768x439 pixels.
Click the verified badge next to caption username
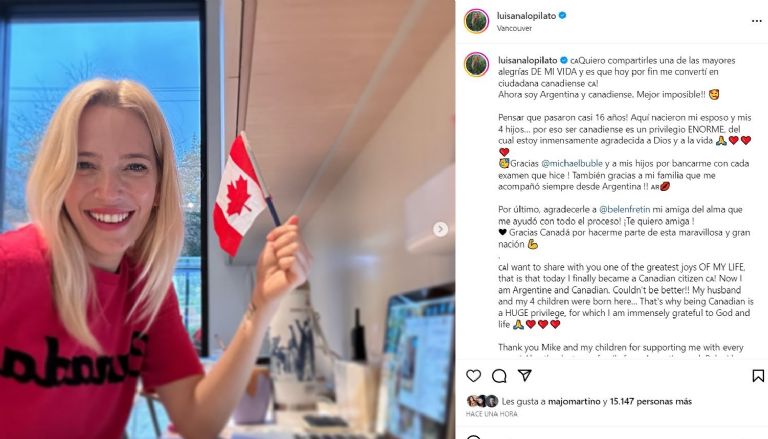point(564,60)
